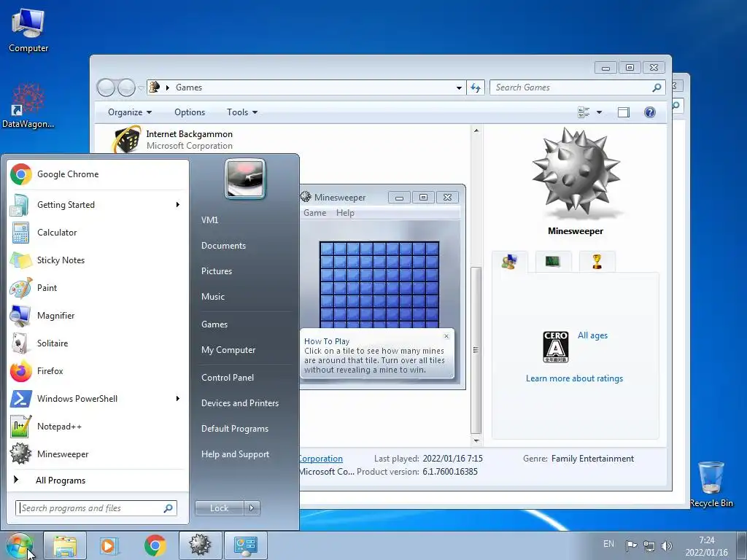Screen dimensions: 747x560
Task: Open the Computer desktop icon
Action: tap(28, 30)
